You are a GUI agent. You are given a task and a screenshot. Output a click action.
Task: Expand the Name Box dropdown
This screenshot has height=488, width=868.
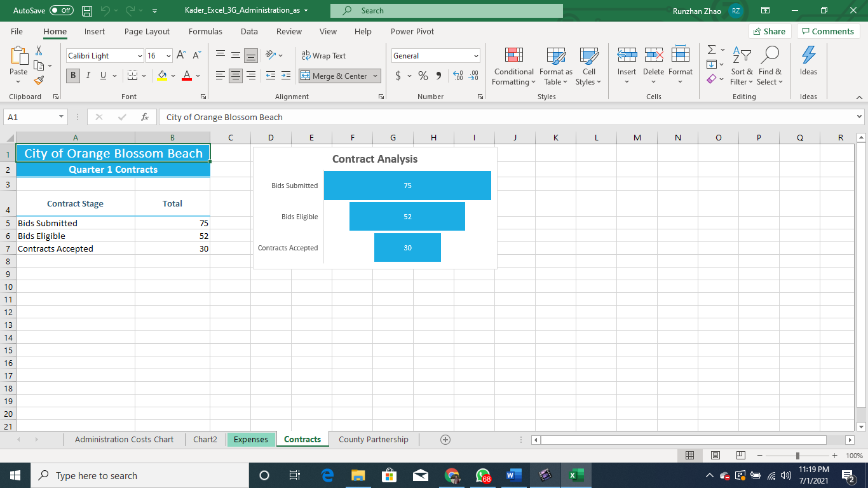tap(62, 117)
